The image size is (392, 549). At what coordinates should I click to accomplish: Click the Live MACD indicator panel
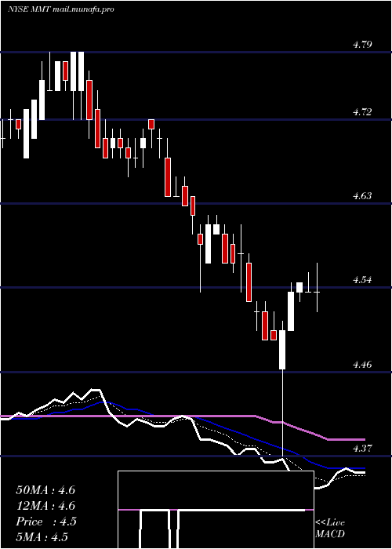(216, 510)
